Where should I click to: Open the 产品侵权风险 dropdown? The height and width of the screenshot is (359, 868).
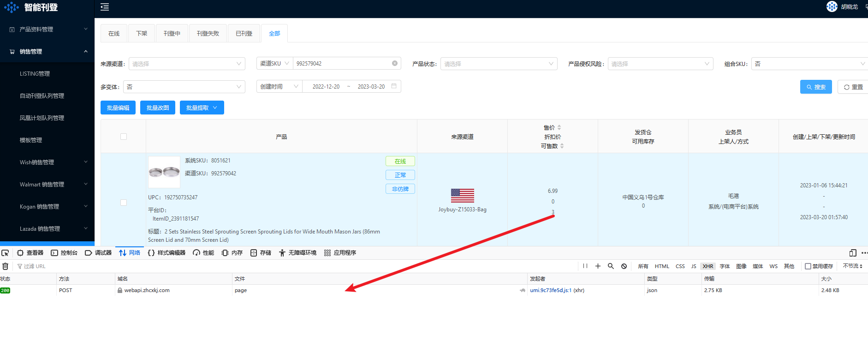tap(660, 64)
